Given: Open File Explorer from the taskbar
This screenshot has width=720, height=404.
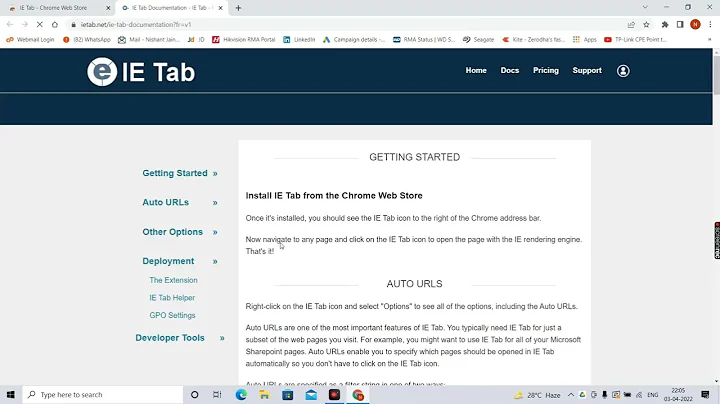Looking at the screenshot, I should coord(264,395).
